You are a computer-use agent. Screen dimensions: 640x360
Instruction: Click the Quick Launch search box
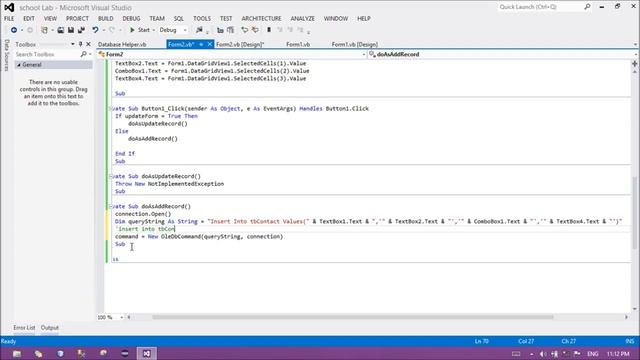click(x=540, y=7)
